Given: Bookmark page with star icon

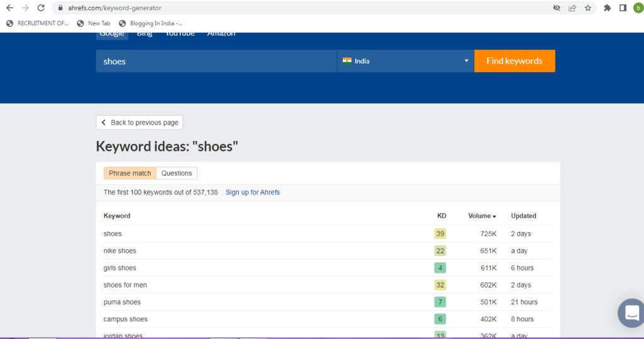Looking at the screenshot, I should (x=588, y=8).
